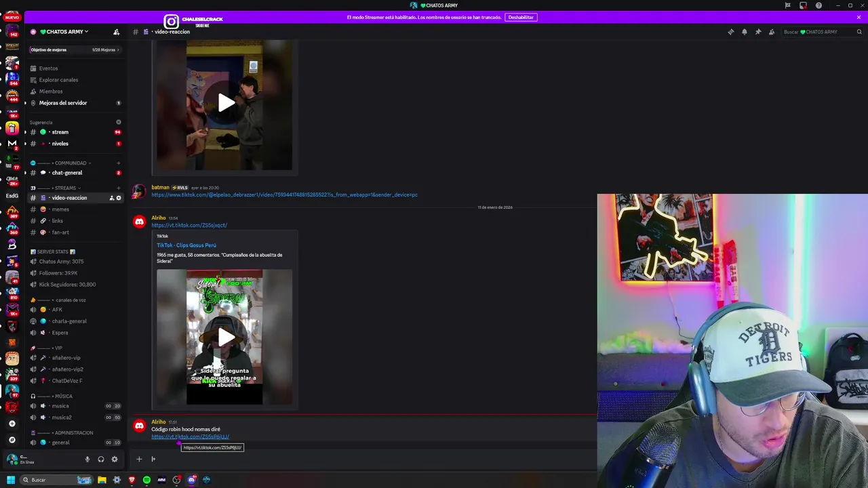This screenshot has height=488, width=868.
Task: Add a channel to the COMMUNIDAD category
Action: pyautogui.click(x=118, y=163)
